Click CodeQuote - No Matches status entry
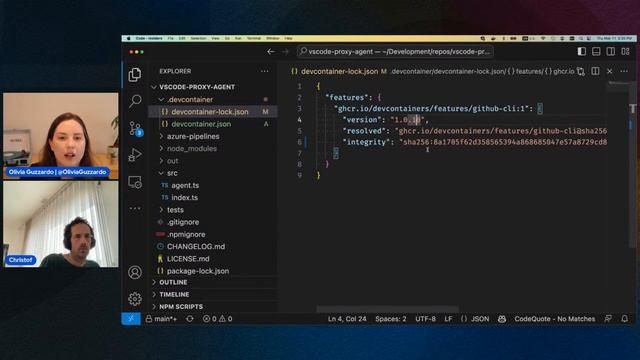This screenshot has height=360, width=640. coord(555,319)
